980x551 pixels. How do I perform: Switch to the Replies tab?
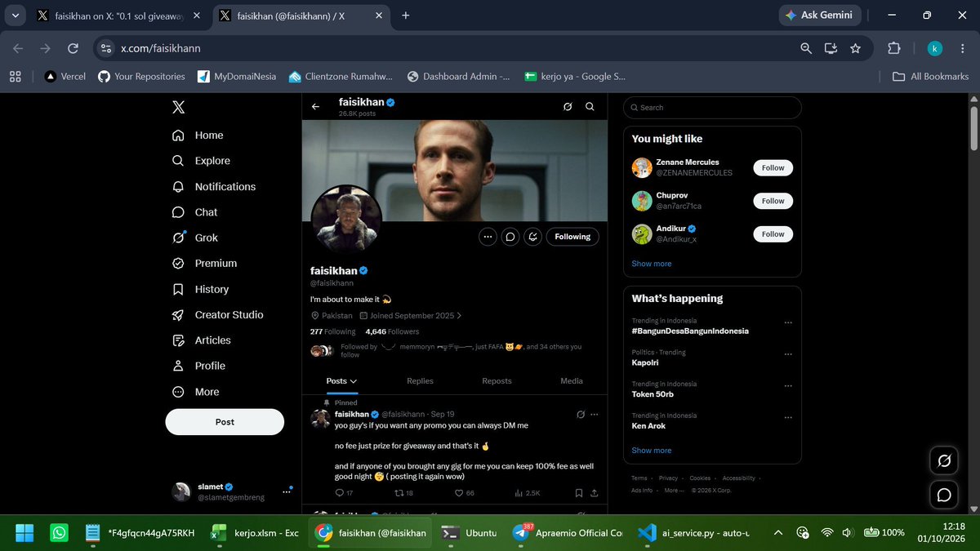pos(420,381)
